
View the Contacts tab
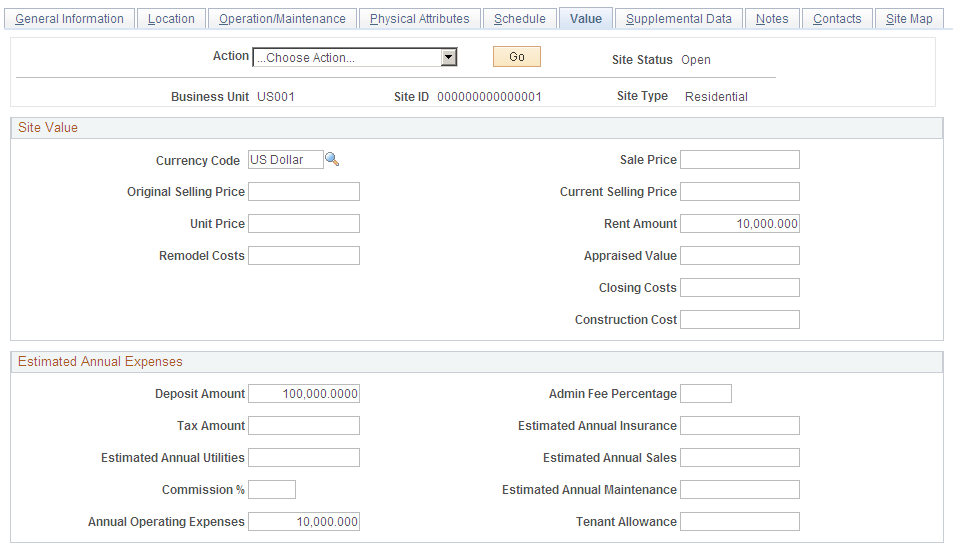pyautogui.click(x=838, y=19)
